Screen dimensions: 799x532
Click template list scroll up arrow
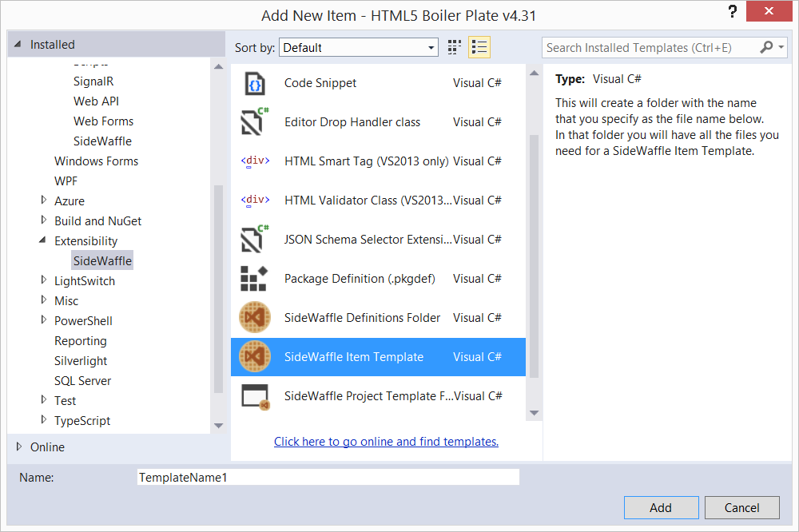tap(534, 73)
